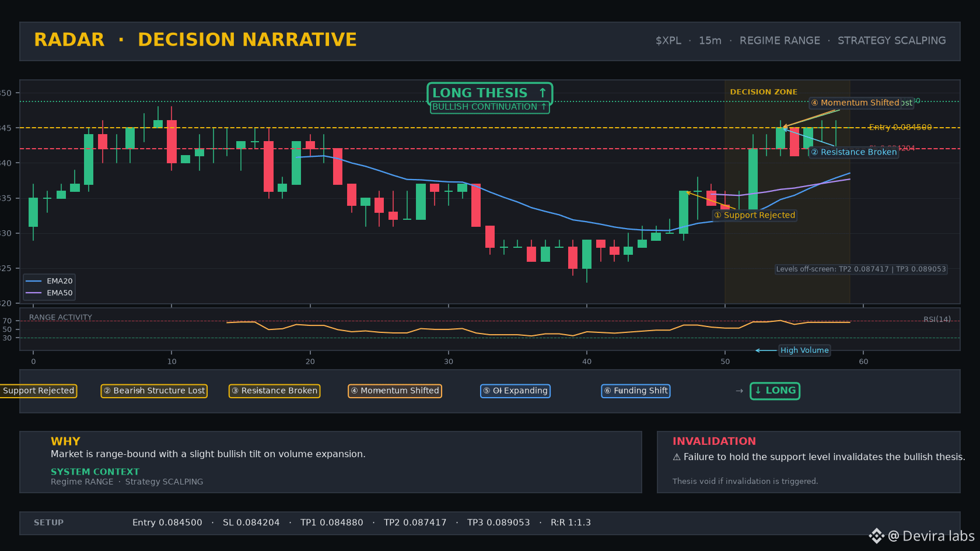The image size is (980, 551).
Task: Click the LONG decision badge
Action: 775,391
